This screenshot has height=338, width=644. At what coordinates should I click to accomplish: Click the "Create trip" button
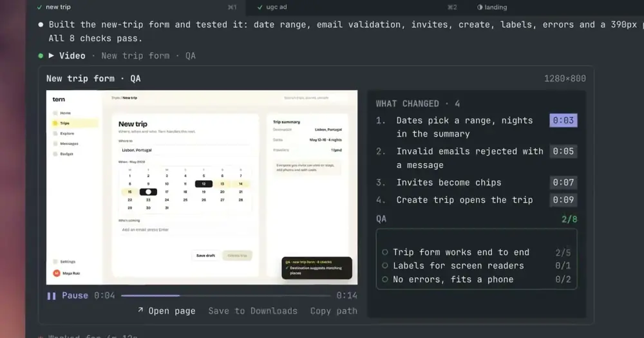tap(238, 256)
